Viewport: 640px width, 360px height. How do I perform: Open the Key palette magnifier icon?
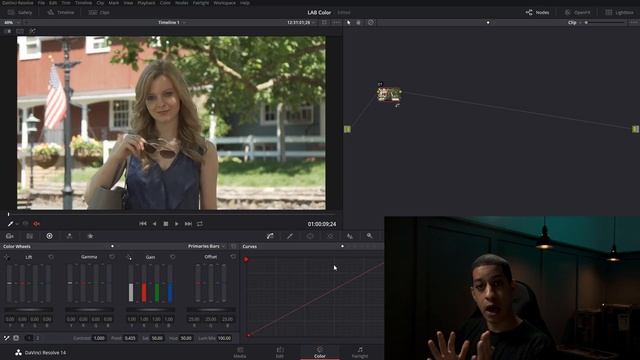(x=369, y=236)
